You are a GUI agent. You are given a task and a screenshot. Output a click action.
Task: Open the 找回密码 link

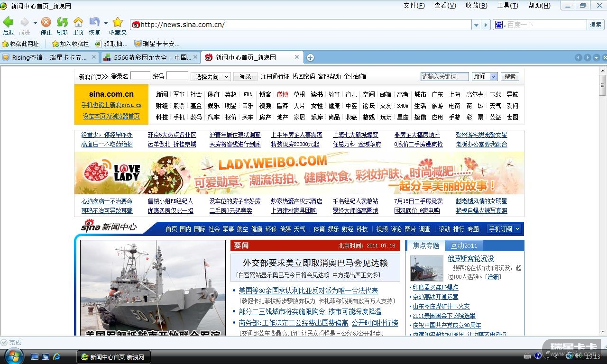pos(303,76)
